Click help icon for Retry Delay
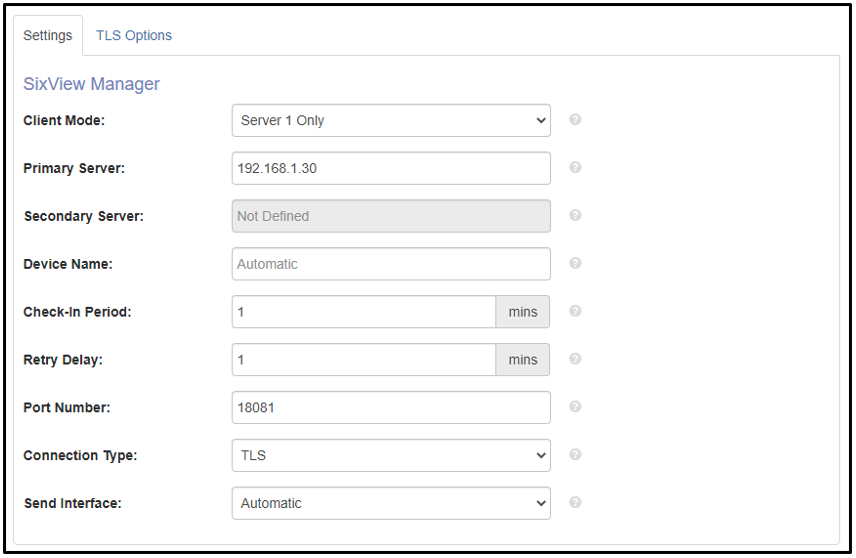The height and width of the screenshot is (558, 856). click(575, 359)
